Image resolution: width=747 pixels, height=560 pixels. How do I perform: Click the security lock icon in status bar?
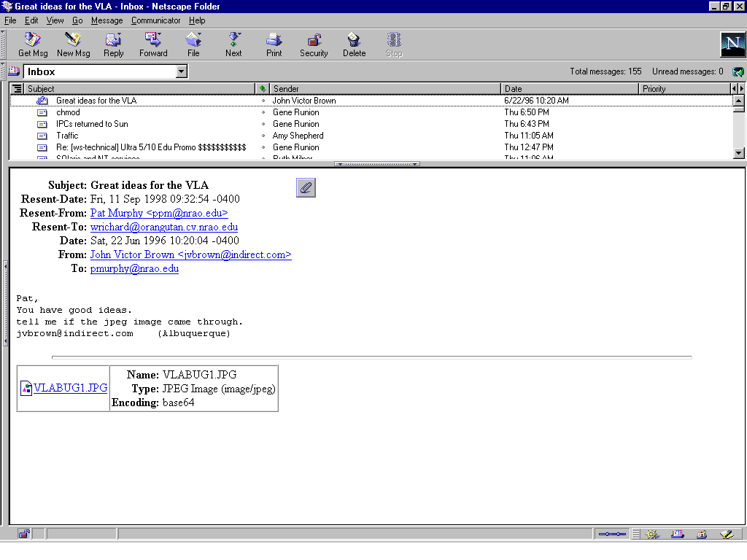24,534
